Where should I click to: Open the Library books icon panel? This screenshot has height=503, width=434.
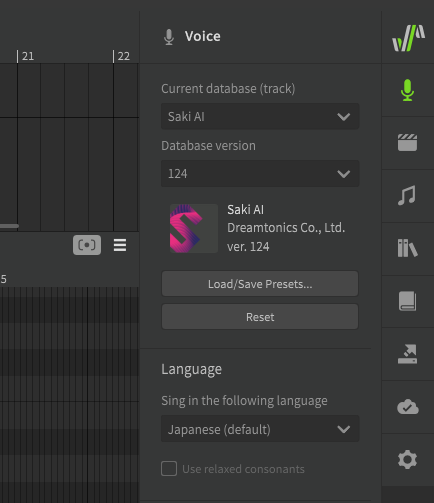pyautogui.click(x=407, y=248)
